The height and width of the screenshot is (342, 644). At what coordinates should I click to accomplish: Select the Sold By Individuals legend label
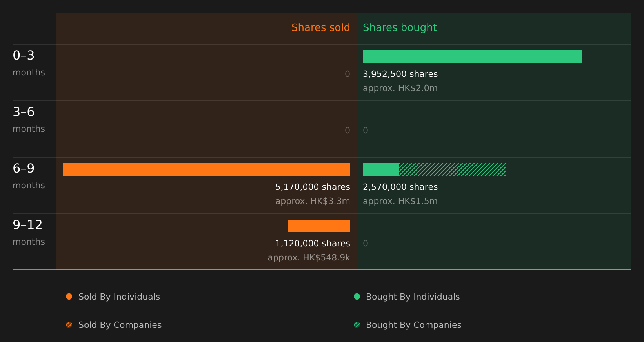[x=119, y=297]
